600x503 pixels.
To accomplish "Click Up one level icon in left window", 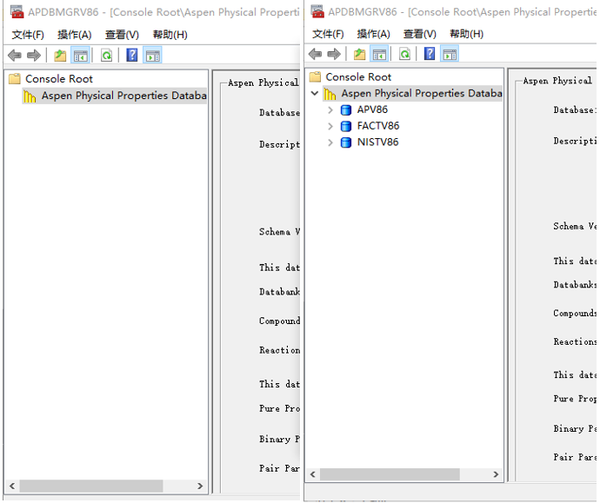I will tap(60, 56).
